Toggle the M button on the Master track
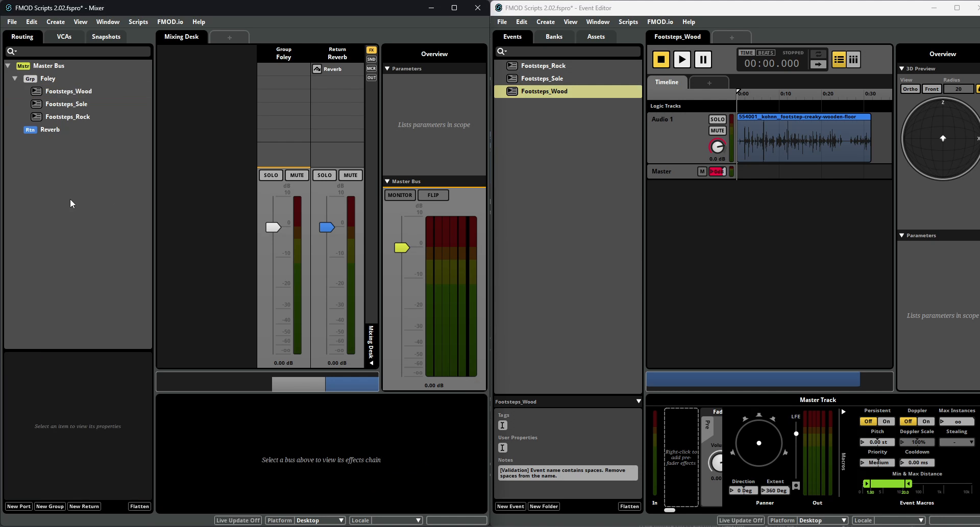This screenshot has height=527, width=980. point(702,171)
